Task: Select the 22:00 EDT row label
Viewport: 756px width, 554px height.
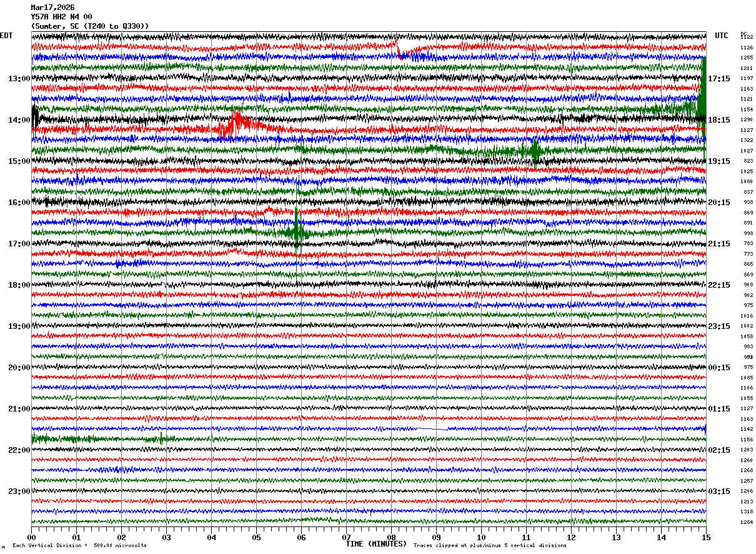Action: [19, 450]
